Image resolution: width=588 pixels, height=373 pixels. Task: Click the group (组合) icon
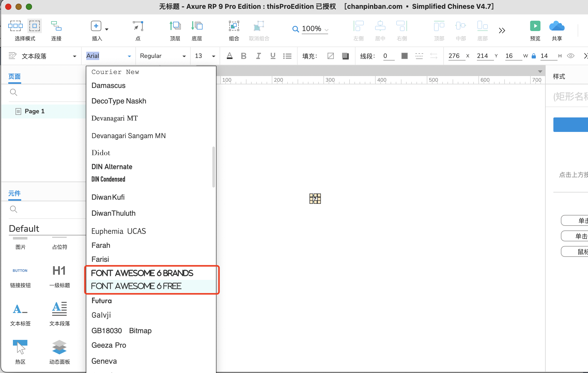tap(233, 26)
